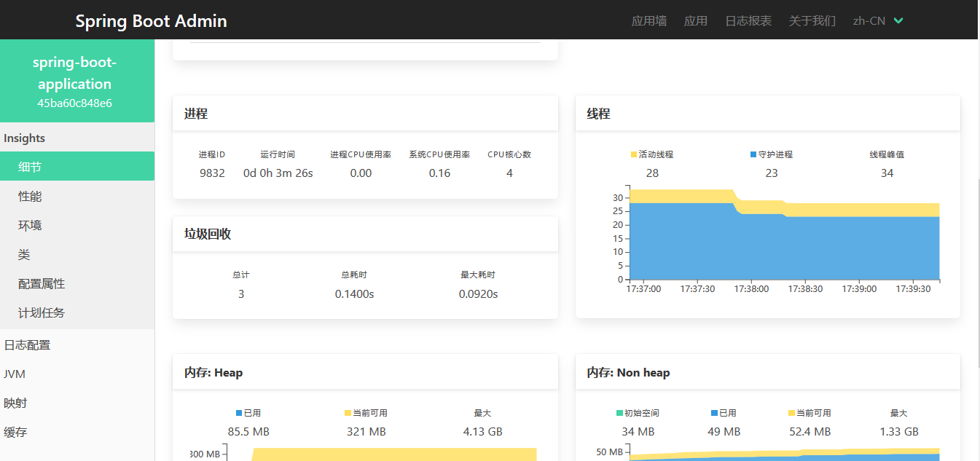Image resolution: width=980 pixels, height=461 pixels.
Task: Open 缓存 in the sidebar
Action: point(77,432)
